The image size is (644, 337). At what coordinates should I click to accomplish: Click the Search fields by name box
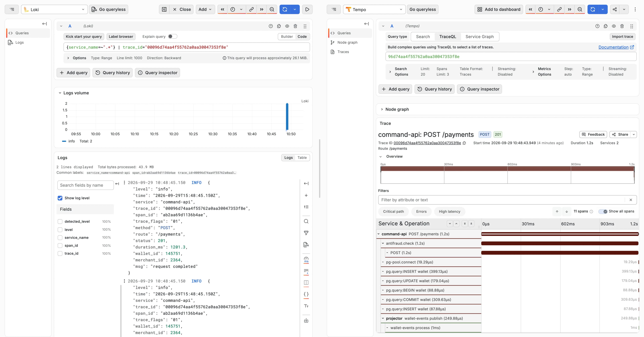(86, 185)
